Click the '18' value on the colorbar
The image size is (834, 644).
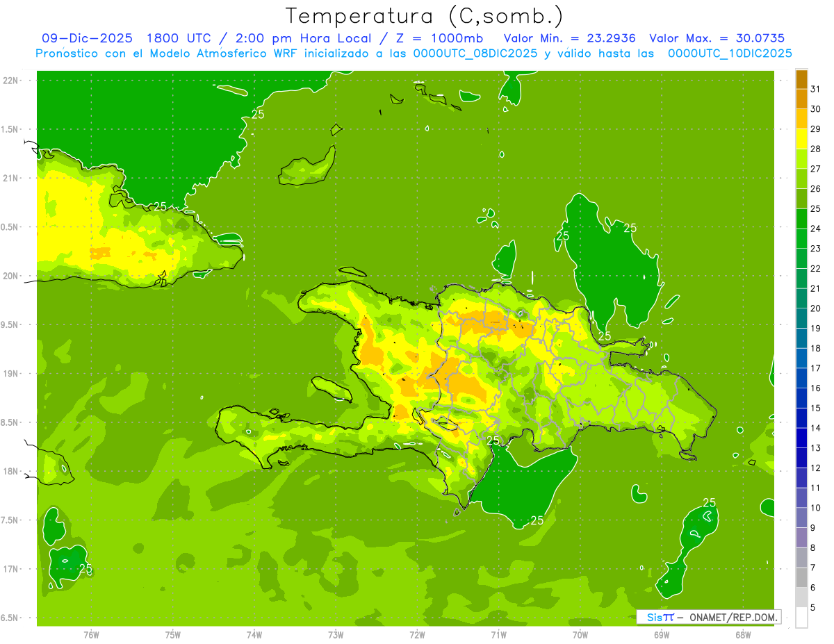point(816,348)
